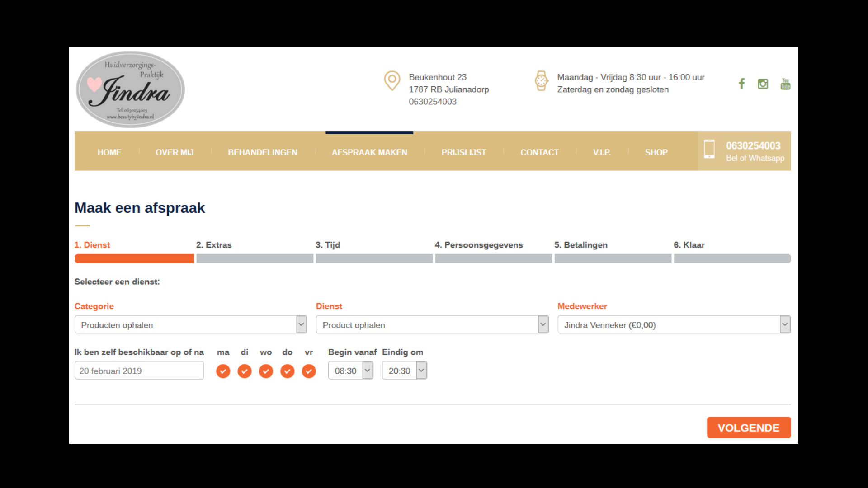The width and height of the screenshot is (868, 488).
Task: Open the YouTube channel icon
Action: coord(785,84)
